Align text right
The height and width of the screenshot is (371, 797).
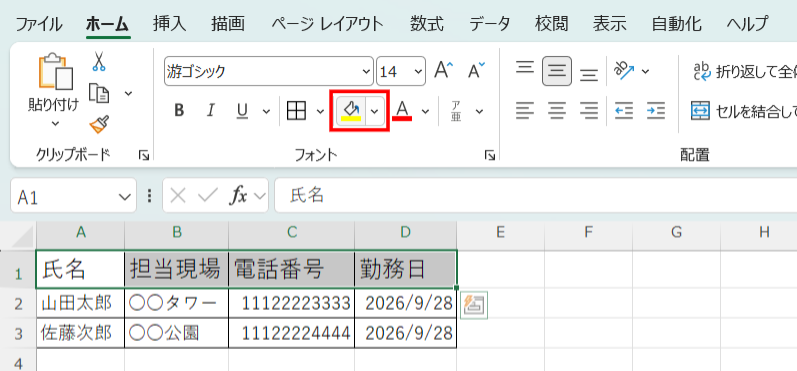click(589, 110)
